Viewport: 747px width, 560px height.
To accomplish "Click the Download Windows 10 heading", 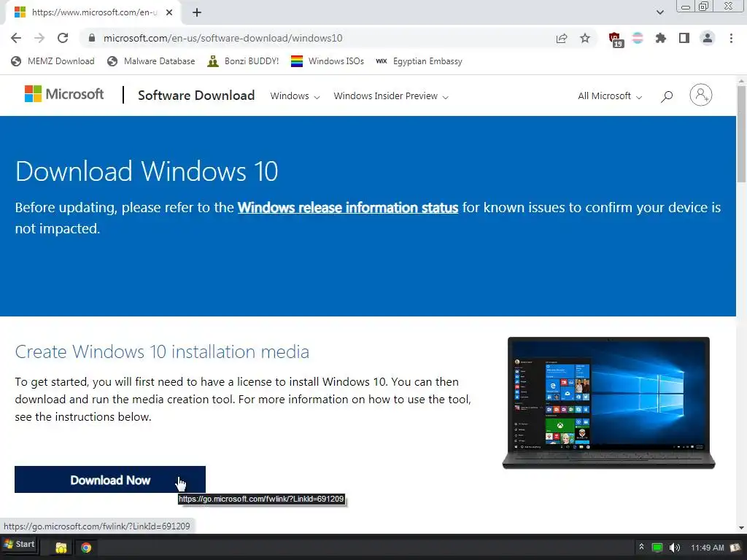I will (x=146, y=171).
